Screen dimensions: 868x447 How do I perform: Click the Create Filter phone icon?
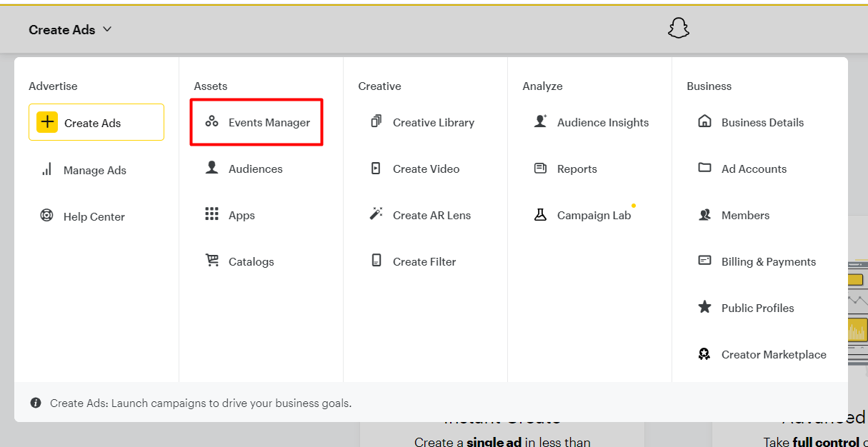click(376, 261)
